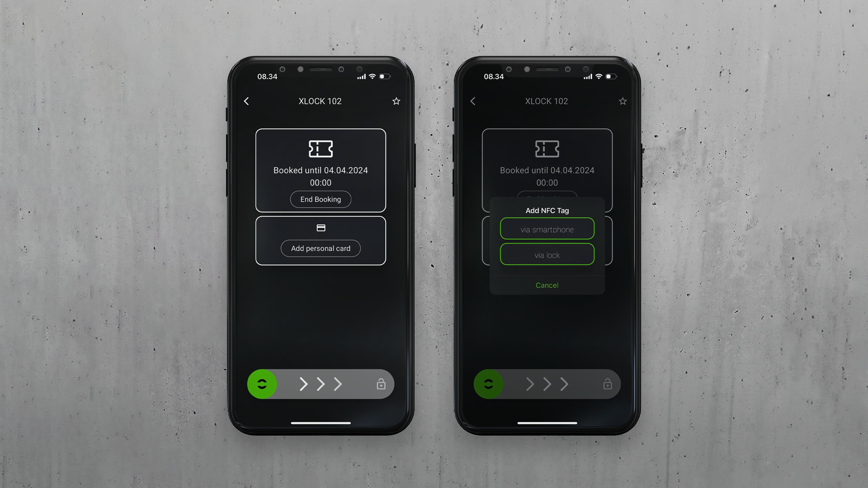Toggle the green status indicator bottom left
Viewport: 868px width, 488px height.
(262, 385)
